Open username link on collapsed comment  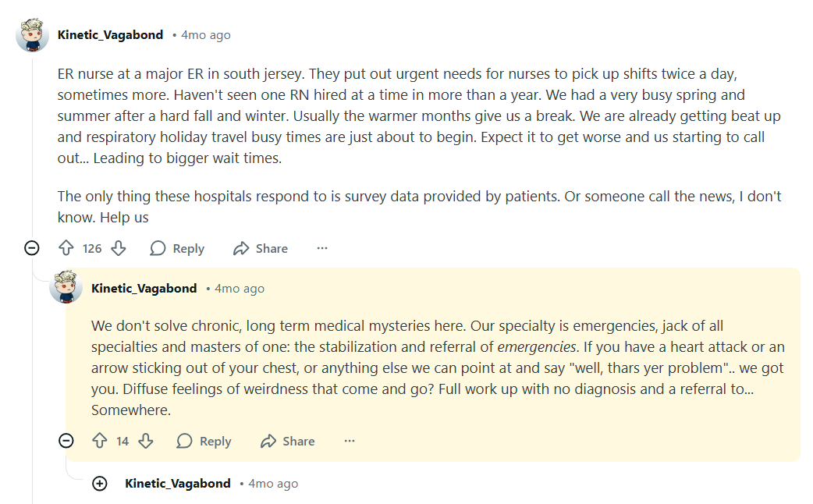tap(177, 484)
